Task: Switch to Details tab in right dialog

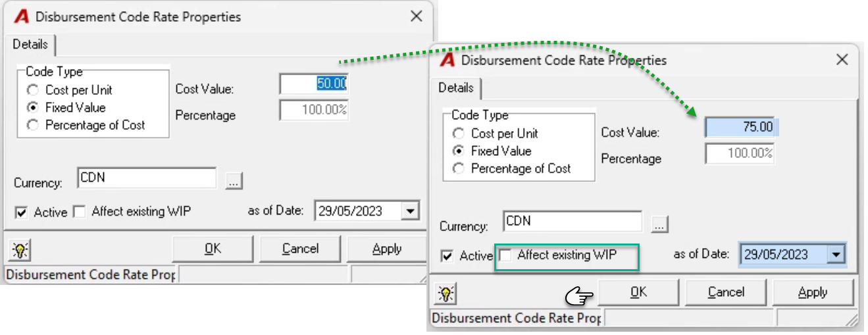Action: click(x=456, y=88)
